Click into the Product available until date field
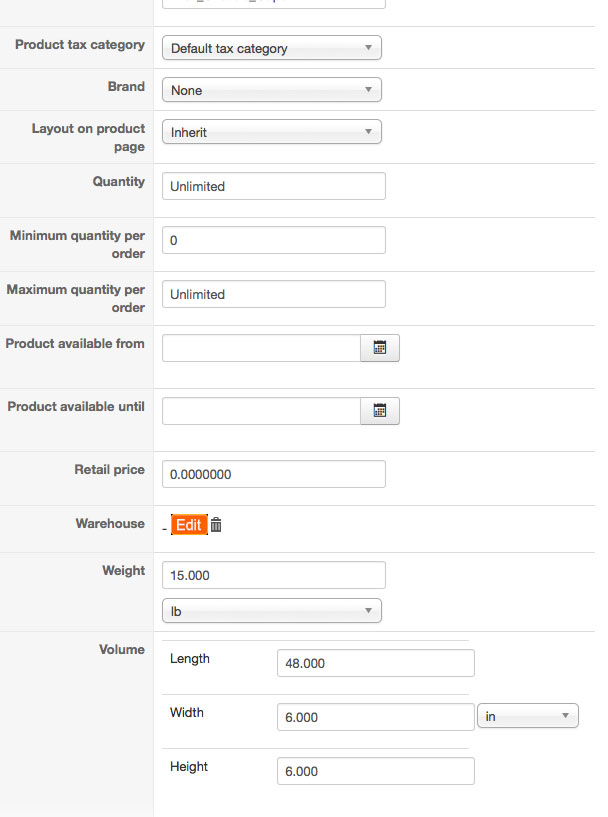Screen dimensions: 608x817 click(261, 411)
